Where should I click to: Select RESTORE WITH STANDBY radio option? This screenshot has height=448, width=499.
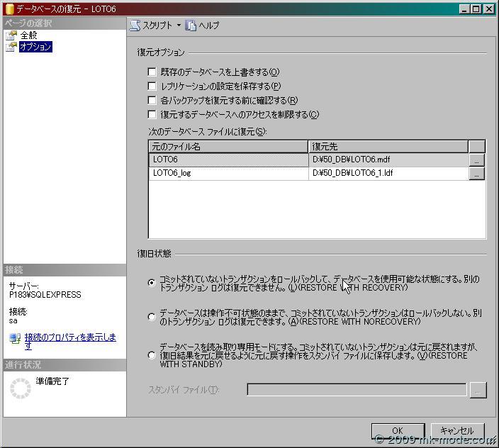(x=152, y=355)
